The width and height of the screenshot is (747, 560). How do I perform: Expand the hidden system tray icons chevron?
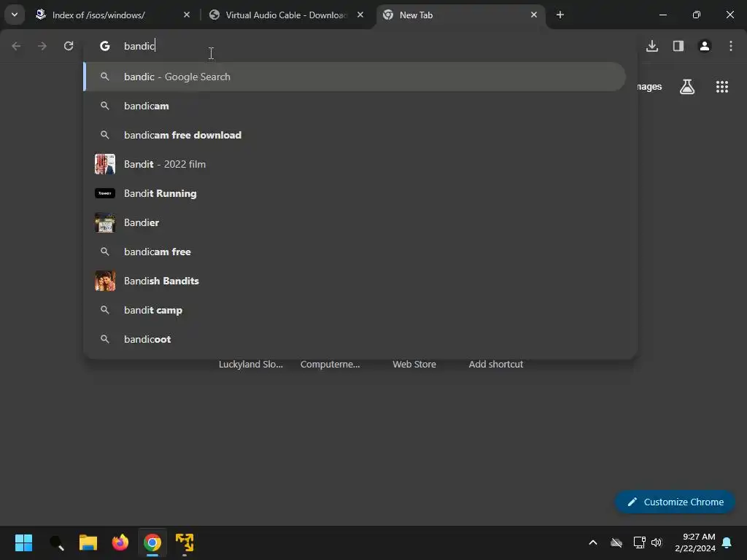[593, 542]
